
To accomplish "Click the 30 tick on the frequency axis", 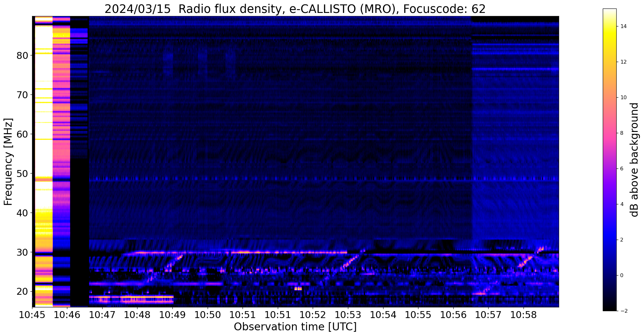I will [x=22, y=252].
